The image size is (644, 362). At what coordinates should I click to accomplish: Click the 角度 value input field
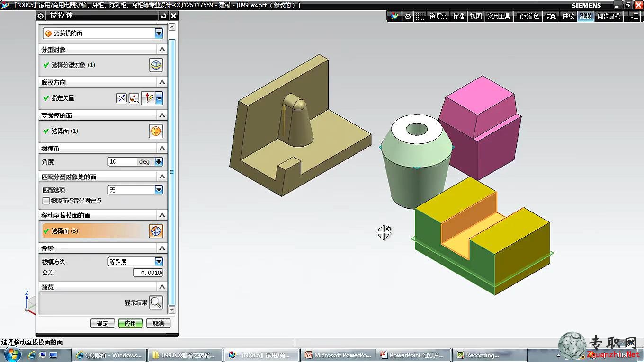122,162
